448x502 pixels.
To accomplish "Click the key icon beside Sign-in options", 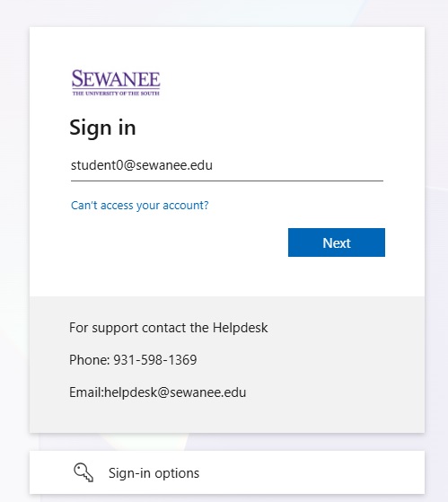I will click(x=83, y=472).
